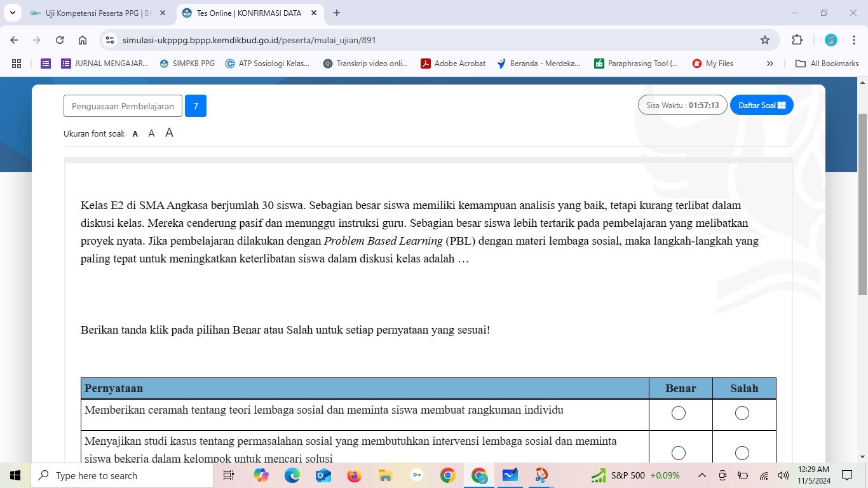Open the first purple form bookmark icon
The width and height of the screenshot is (868, 488).
[45, 64]
